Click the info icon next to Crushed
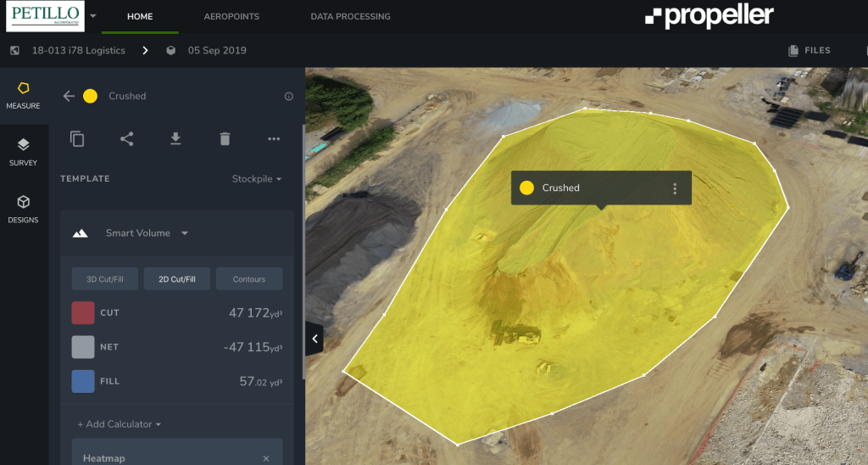868x465 pixels. (x=289, y=97)
